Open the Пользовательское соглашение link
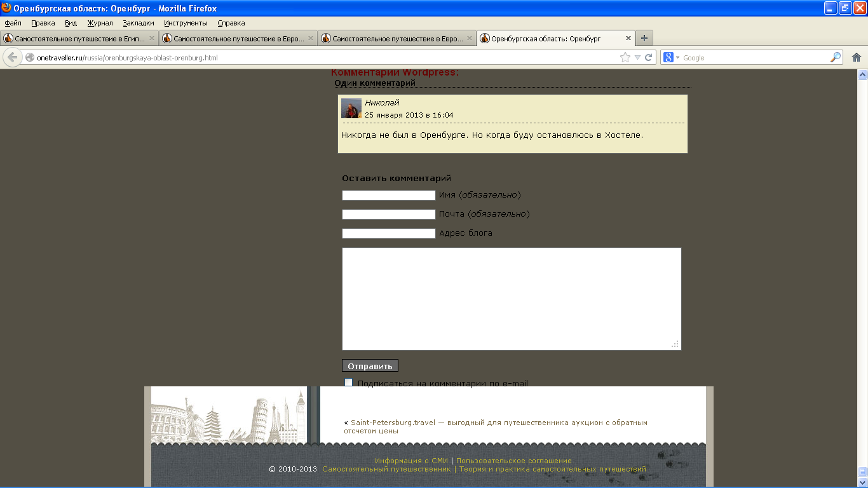The width and height of the screenshot is (868, 488). pyautogui.click(x=513, y=461)
